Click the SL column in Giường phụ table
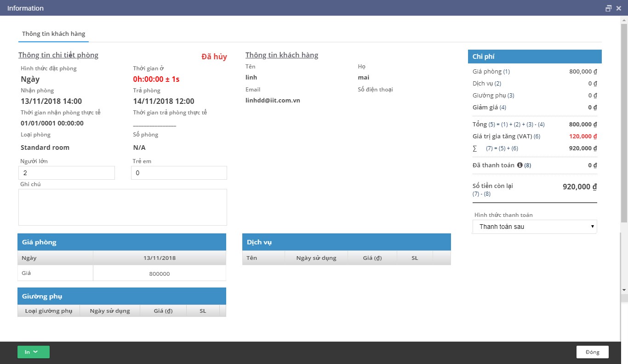This screenshot has width=628, height=364. 202,311
